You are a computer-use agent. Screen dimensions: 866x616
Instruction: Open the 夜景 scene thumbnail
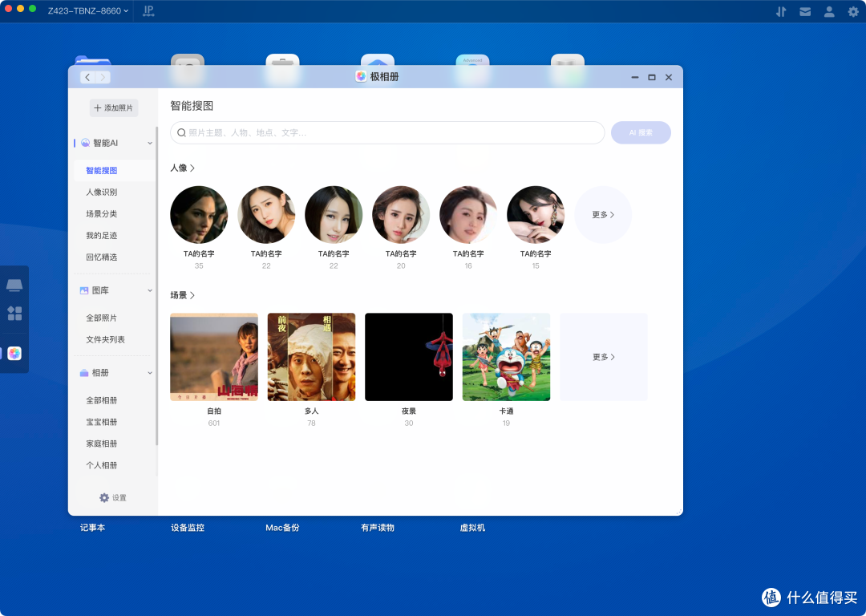pos(409,357)
